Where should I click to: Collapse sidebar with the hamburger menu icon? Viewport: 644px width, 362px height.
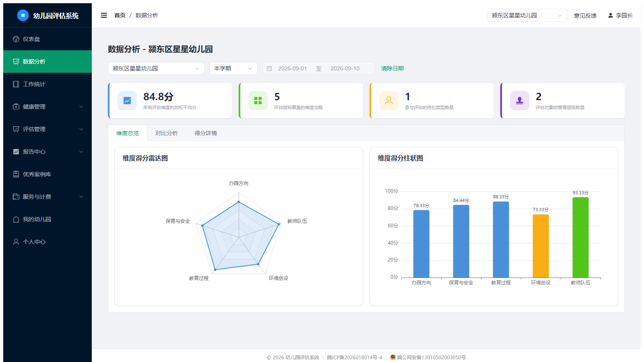pos(104,15)
